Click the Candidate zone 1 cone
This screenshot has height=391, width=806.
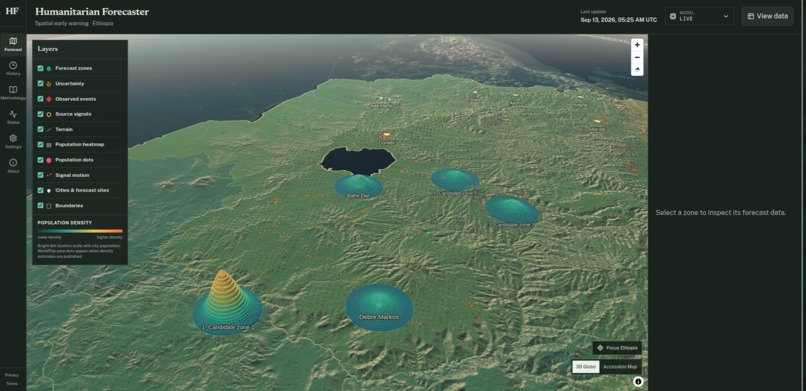tap(227, 303)
